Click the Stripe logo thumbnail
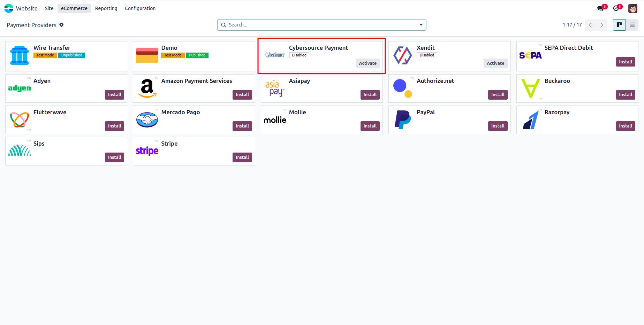This screenshot has height=325, width=644. [x=147, y=151]
